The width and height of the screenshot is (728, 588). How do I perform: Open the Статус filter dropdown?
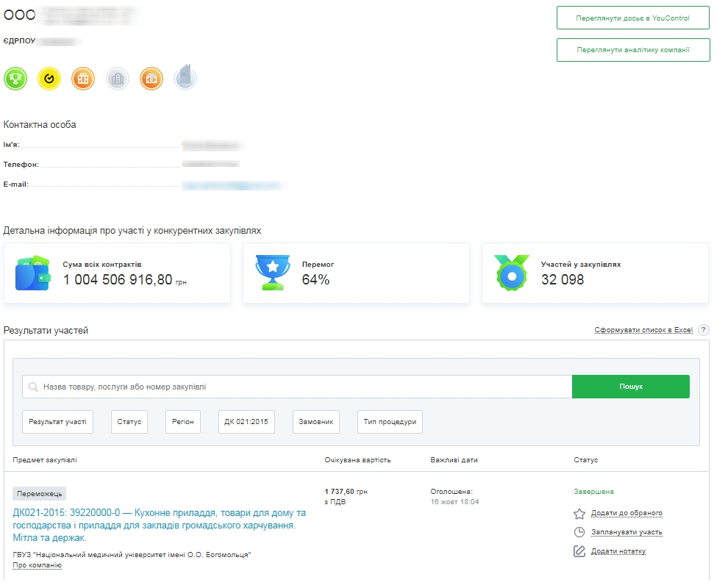[129, 422]
